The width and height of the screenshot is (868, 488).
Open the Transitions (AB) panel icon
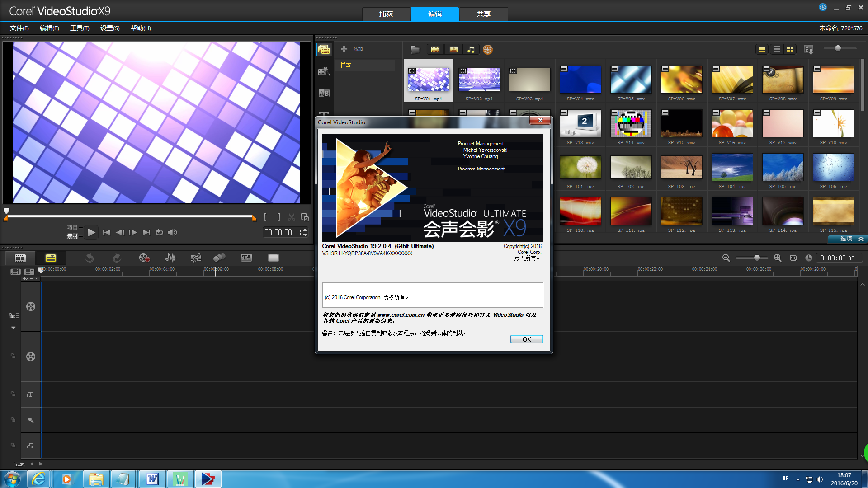point(324,93)
